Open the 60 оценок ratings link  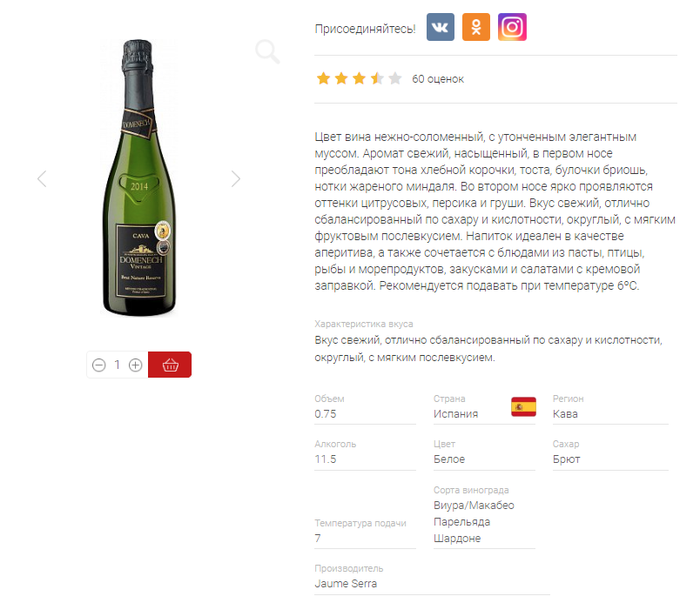click(437, 79)
